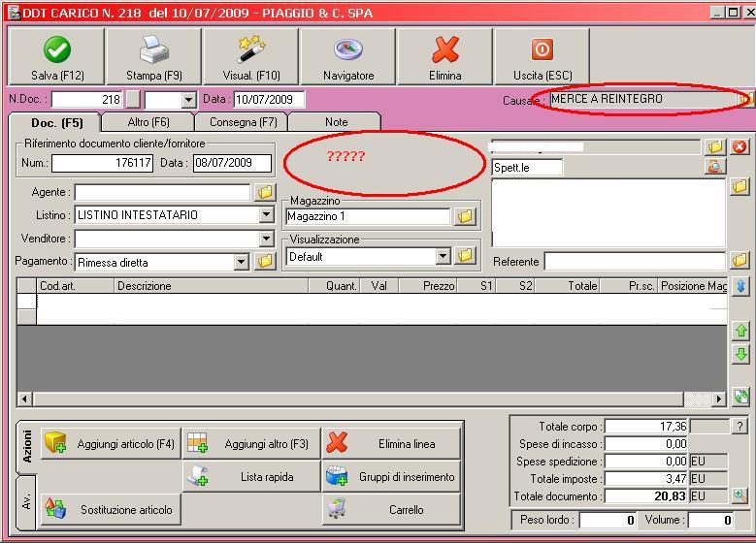Open Gruppi di inserimento
756x543 pixels.
[x=391, y=476]
